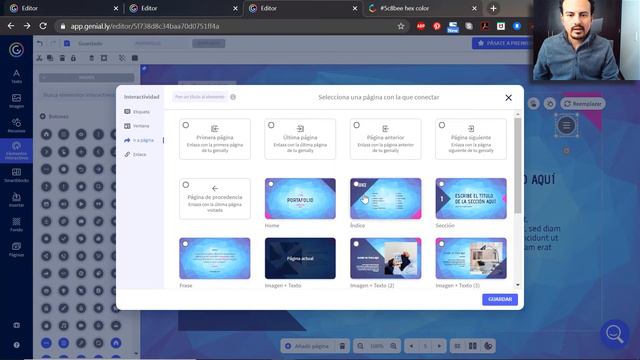
Task: Click the dialog scrollbar down arrow
Action: 518,284
